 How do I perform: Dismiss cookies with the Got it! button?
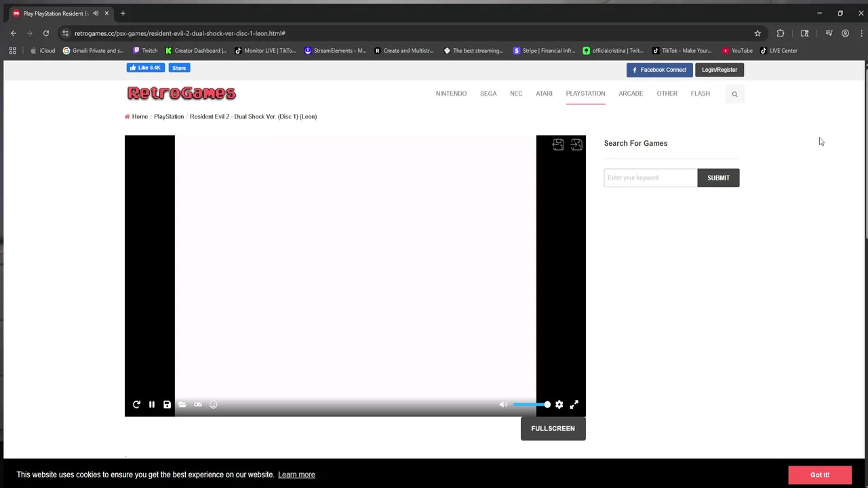(x=820, y=475)
